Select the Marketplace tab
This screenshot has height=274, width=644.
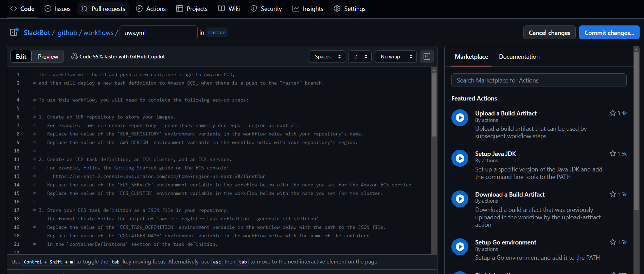(471, 57)
